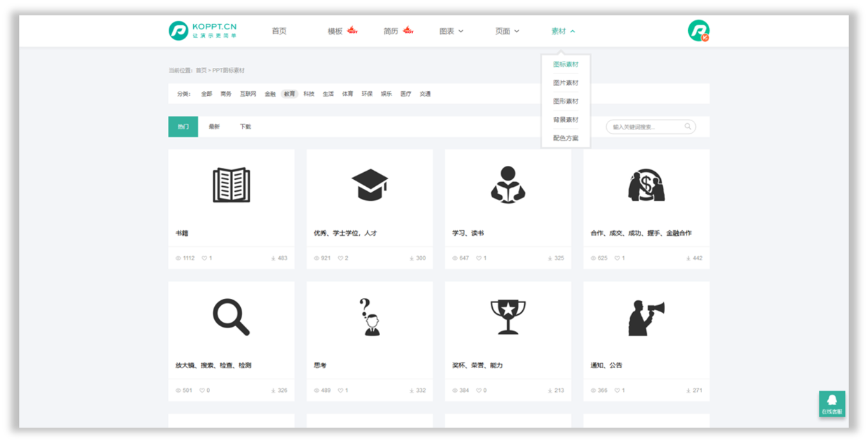This screenshot has height=443, width=868.
Task: Click 奖杯、荣誉、能力 card title
Action: tap(477, 365)
